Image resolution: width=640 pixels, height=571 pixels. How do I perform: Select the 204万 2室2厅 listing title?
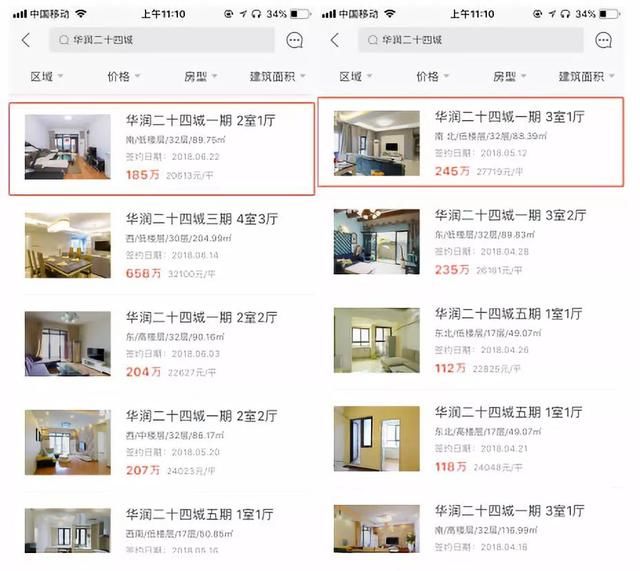(201, 318)
